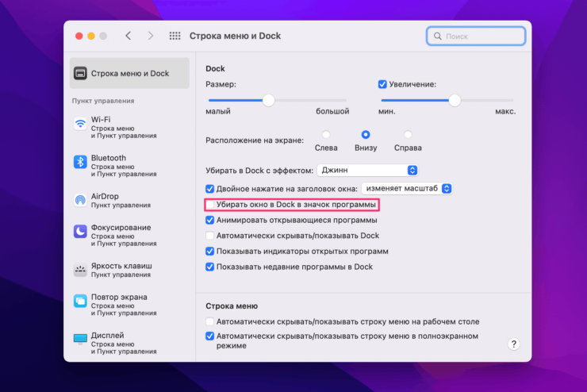Select Слева dock position radio button
This screenshot has width=587, height=392.
tap(326, 135)
